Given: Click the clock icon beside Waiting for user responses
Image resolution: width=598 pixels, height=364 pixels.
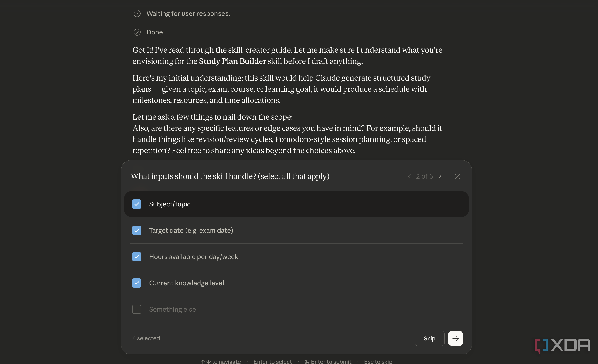Looking at the screenshot, I should click(137, 13).
